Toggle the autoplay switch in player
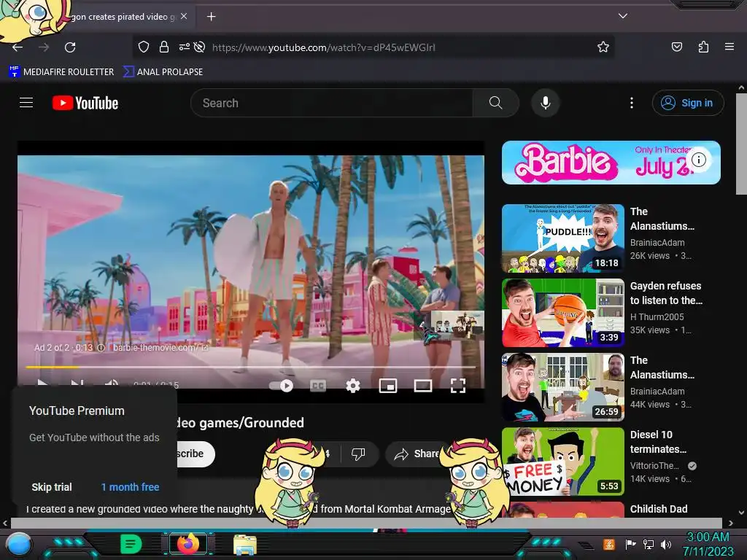Viewport: 747px width, 560px height. (x=281, y=386)
